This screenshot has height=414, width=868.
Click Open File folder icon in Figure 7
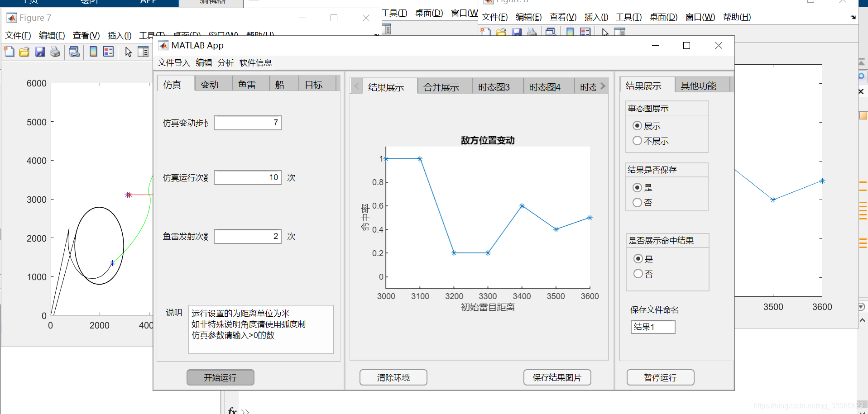tap(24, 52)
